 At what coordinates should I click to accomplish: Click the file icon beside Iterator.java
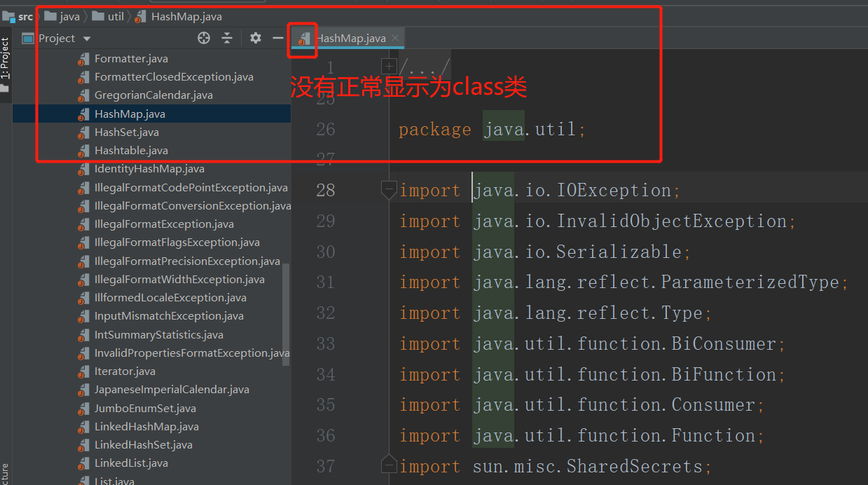pyautogui.click(x=83, y=371)
